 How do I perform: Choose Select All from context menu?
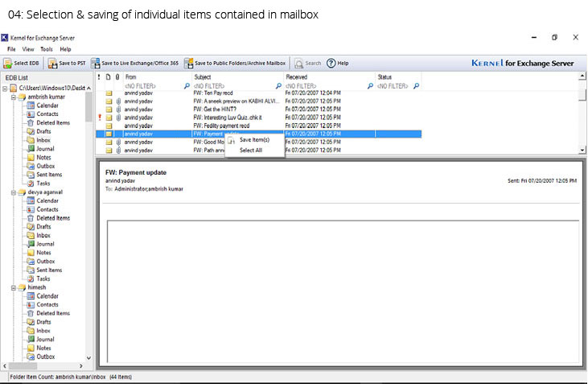250,151
